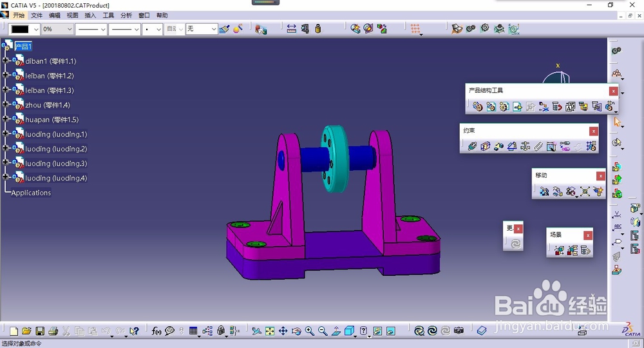Expand the huapan (零件1.5) tree node
The width and height of the screenshot is (644, 348).
[x=5, y=119]
